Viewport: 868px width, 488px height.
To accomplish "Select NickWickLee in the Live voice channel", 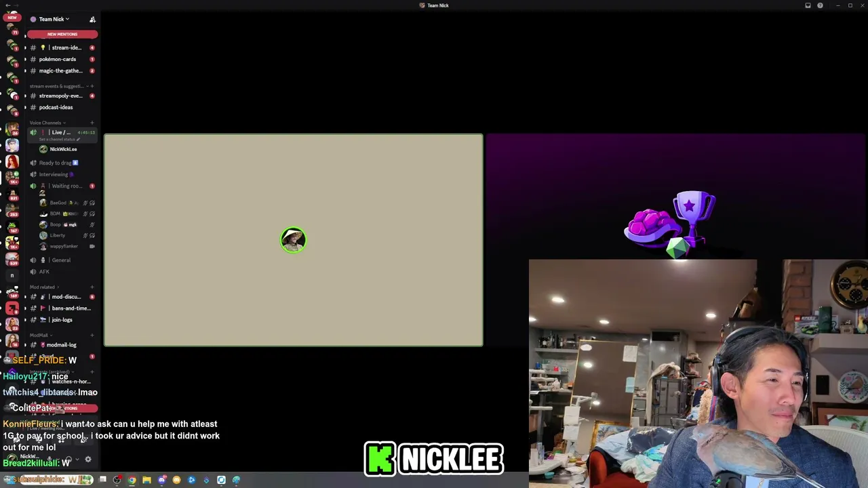I will [62, 149].
